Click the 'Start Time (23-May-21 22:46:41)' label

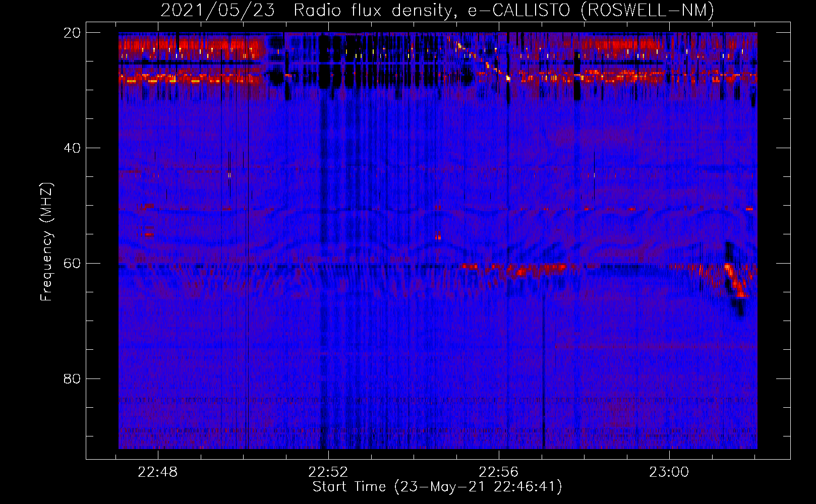(x=437, y=487)
